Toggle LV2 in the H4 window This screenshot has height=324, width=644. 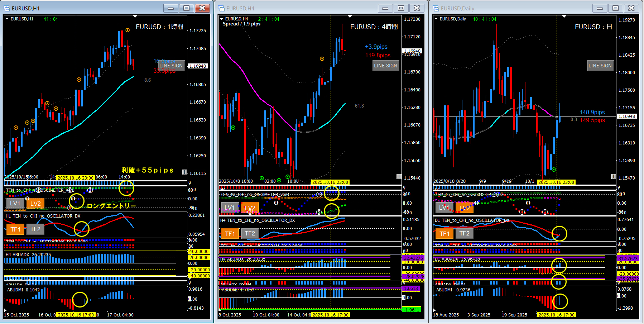250,208
